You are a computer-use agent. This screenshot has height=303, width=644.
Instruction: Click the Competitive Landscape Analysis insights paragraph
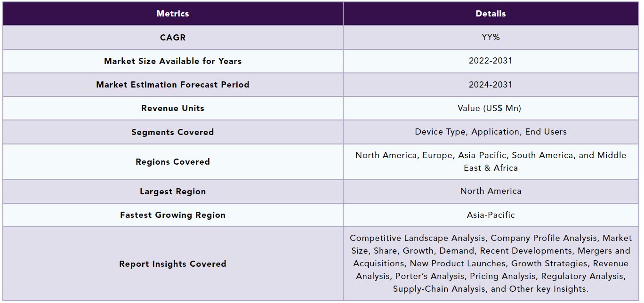(x=491, y=263)
